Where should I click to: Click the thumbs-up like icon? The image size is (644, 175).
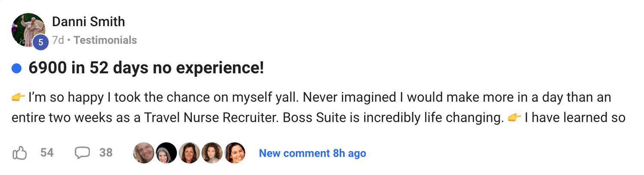(20, 153)
